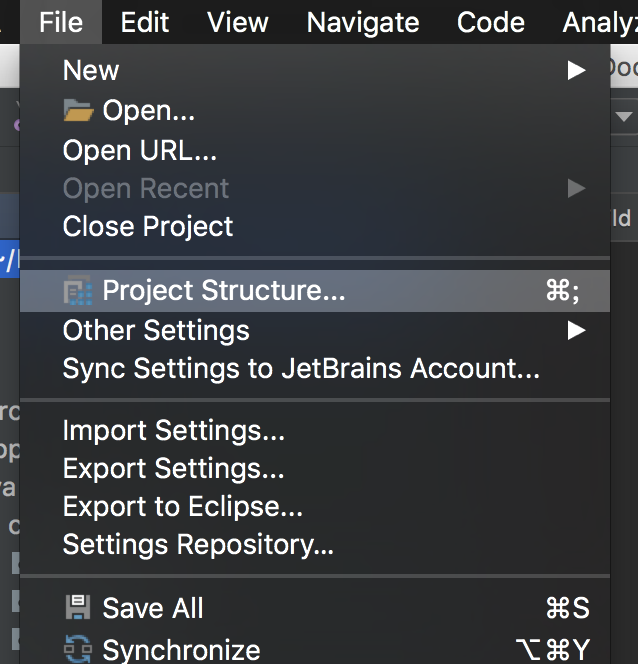Screen dimensions: 638x664
Task: Select Export to Eclipse...
Action: click(x=183, y=507)
